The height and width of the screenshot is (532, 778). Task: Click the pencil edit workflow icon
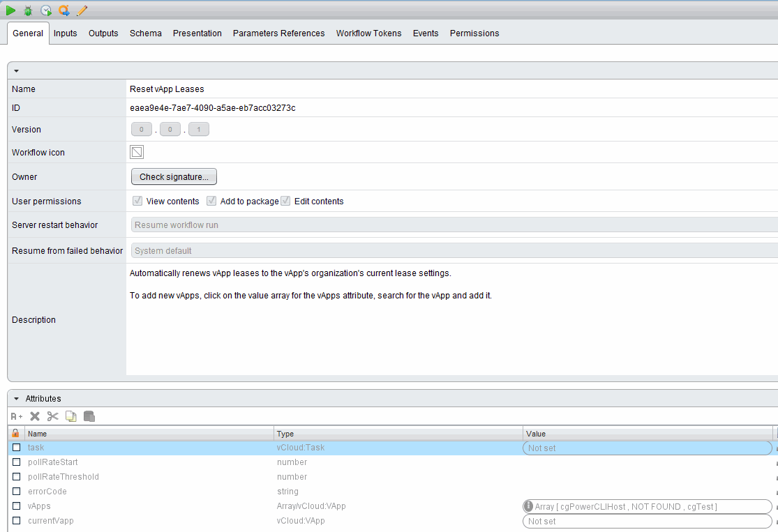click(82, 10)
